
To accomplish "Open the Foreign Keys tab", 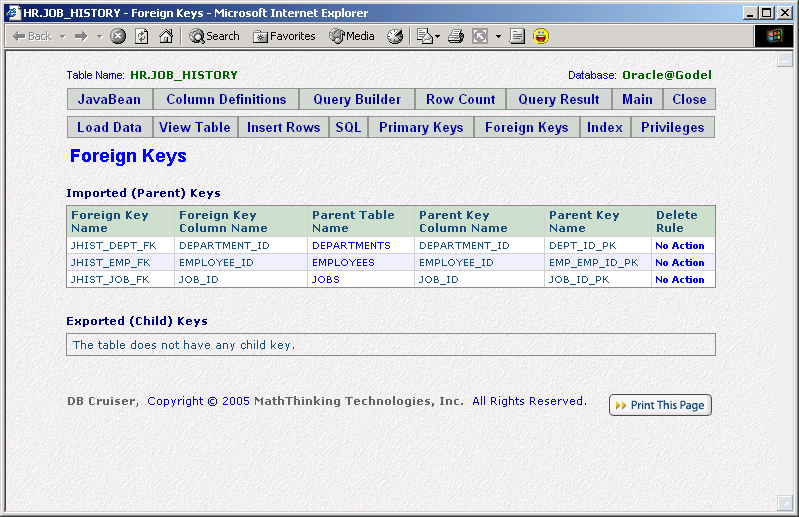I will coord(526,127).
